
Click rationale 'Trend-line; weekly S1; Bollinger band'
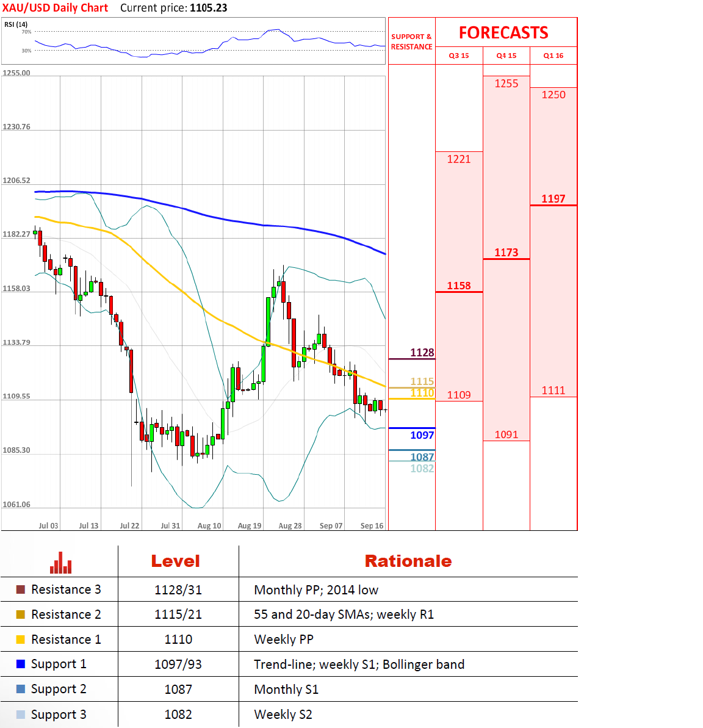tap(359, 665)
